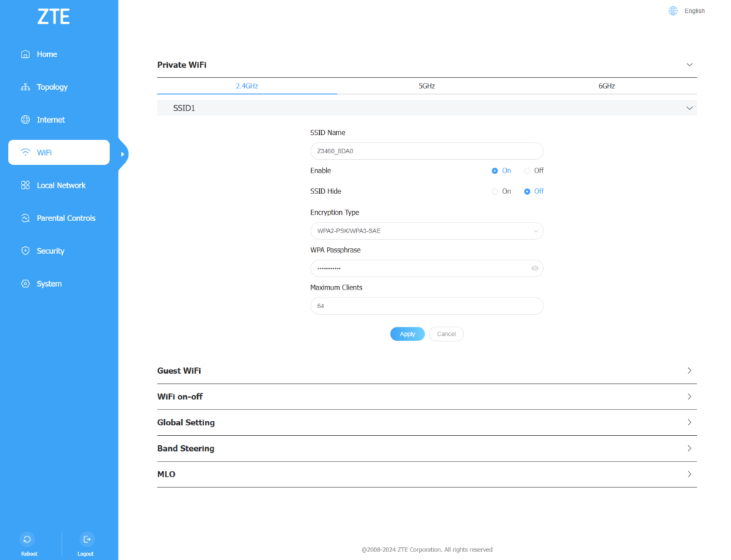Click the SSID Name input field
Image resolution: width=731 pixels, height=560 pixels.
(x=426, y=151)
